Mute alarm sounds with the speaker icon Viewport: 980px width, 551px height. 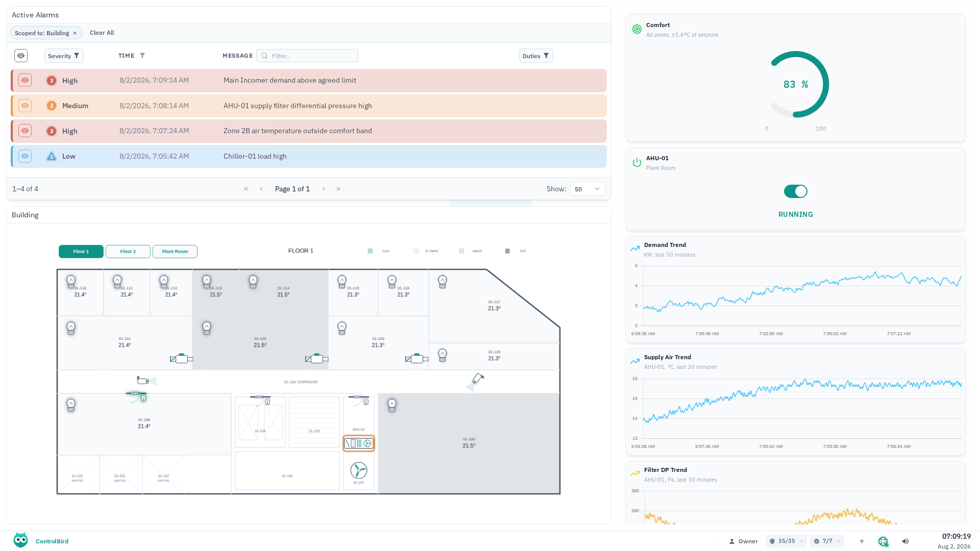(x=905, y=541)
